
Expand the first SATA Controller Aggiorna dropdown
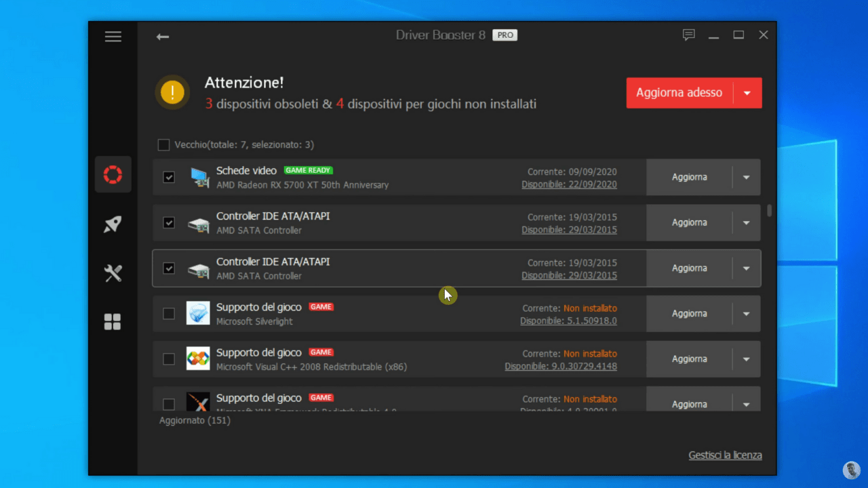click(x=747, y=223)
